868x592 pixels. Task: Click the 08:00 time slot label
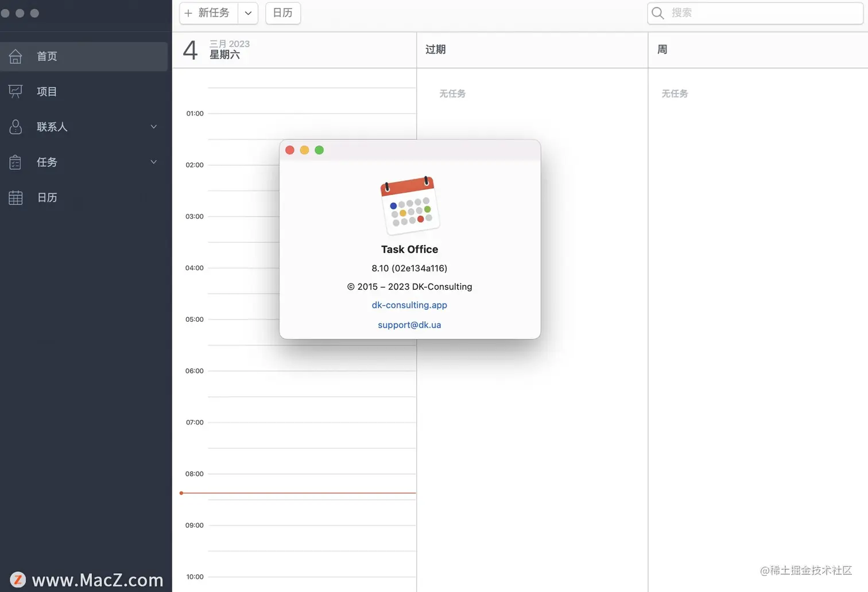[195, 474]
